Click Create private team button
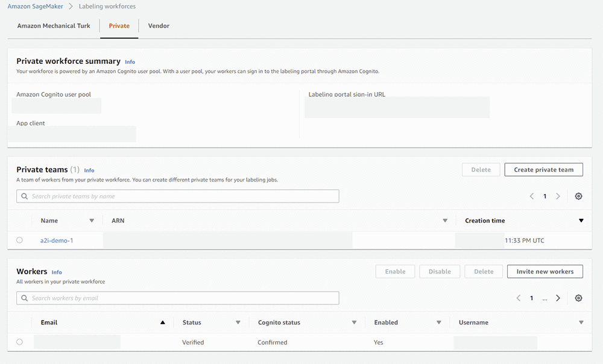This screenshot has width=603, height=364. pos(543,170)
